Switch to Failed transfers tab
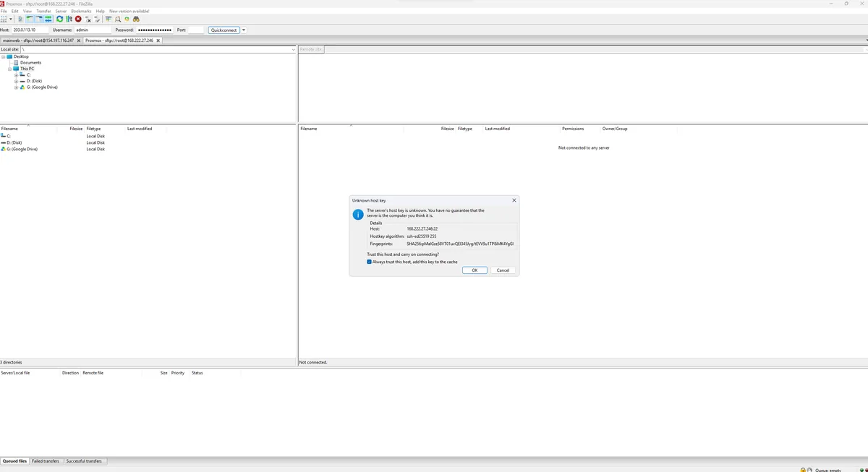The height and width of the screenshot is (472, 868). (x=46, y=460)
